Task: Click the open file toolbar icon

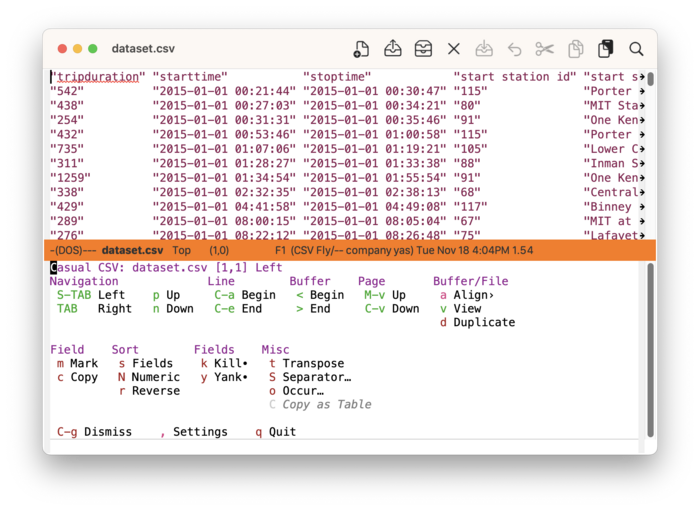Action: [392, 48]
